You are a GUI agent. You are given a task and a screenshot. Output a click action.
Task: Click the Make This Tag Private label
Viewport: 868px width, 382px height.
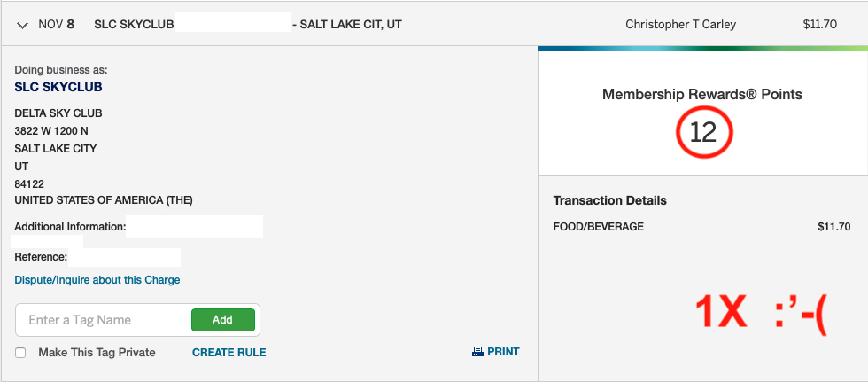coord(97,353)
